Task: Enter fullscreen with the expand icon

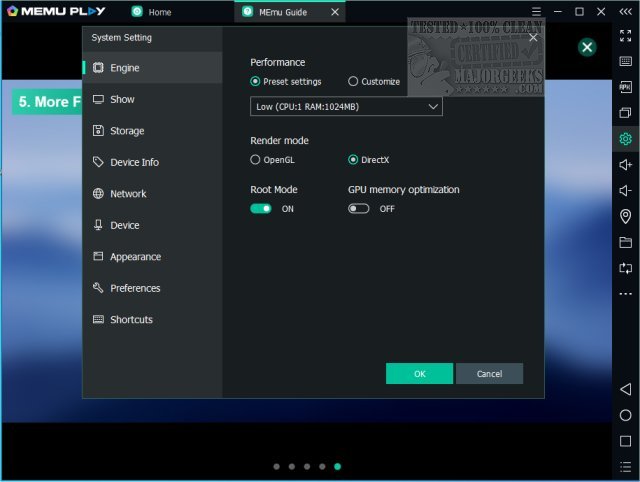Action: tap(625, 36)
